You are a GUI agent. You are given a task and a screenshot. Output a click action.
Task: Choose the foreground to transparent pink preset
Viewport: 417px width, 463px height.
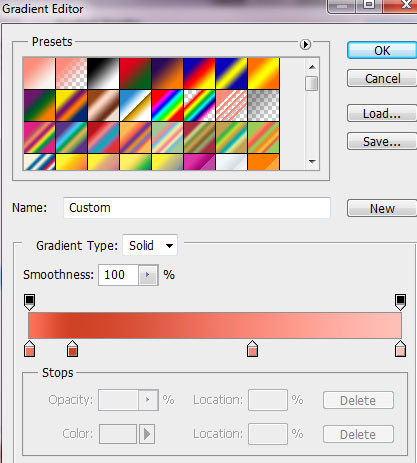coord(71,73)
